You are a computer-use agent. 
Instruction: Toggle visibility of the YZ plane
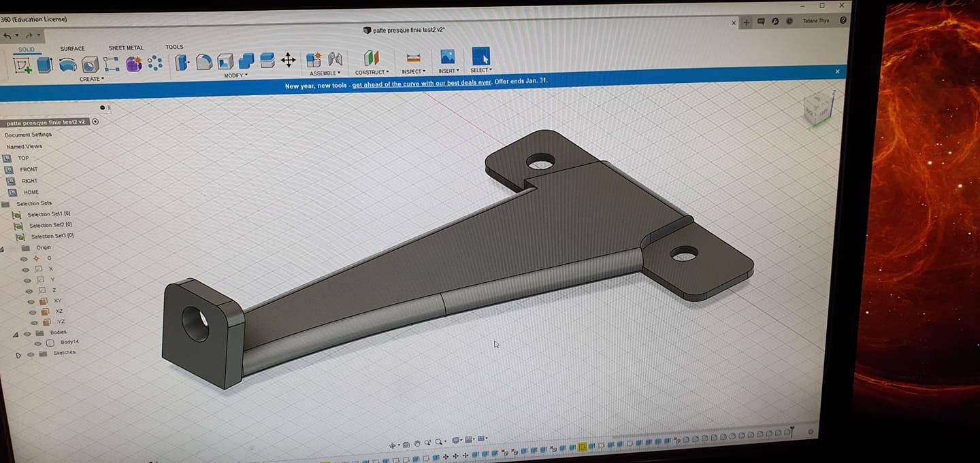coord(33,322)
